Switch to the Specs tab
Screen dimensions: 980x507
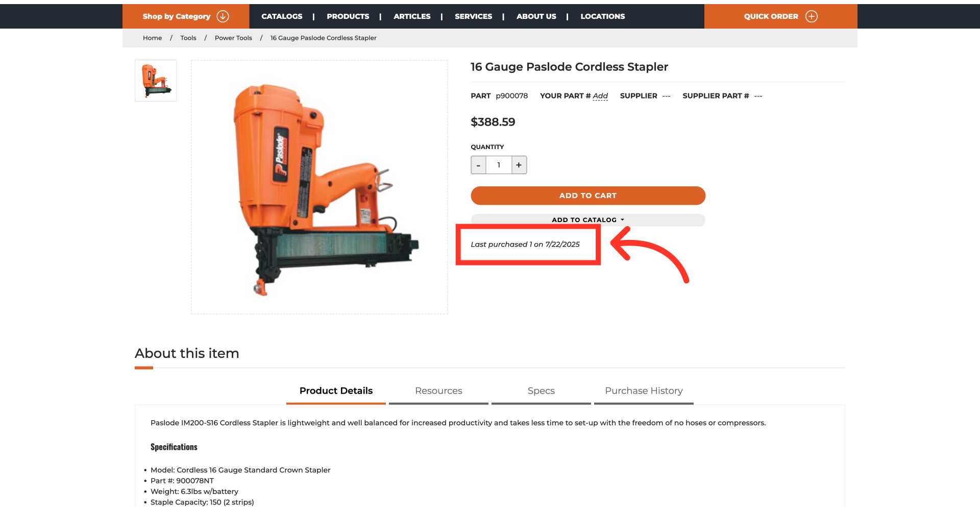pyautogui.click(x=541, y=391)
